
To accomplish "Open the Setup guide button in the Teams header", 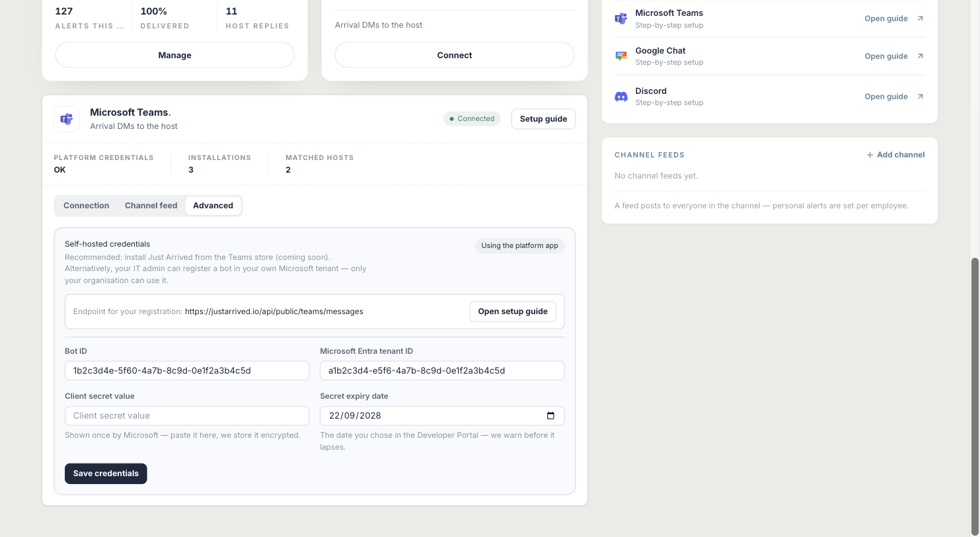I will coord(543,119).
